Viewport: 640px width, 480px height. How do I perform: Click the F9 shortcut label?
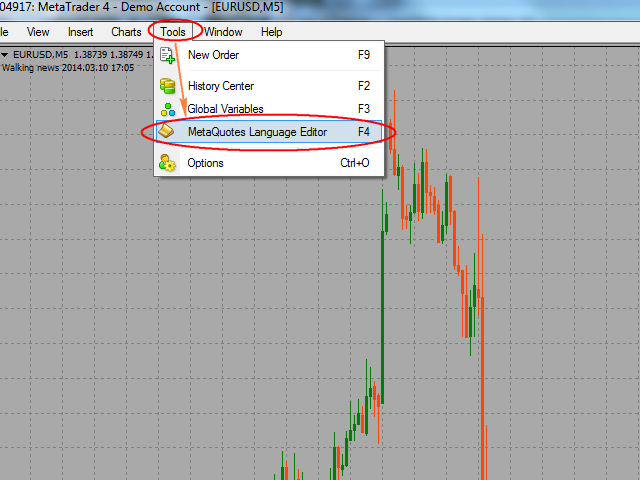coord(364,55)
